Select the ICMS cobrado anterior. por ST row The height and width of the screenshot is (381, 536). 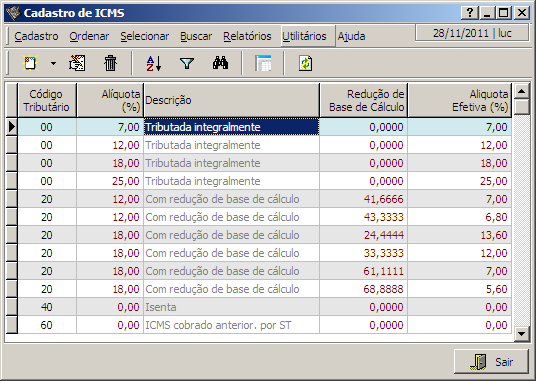(265, 325)
